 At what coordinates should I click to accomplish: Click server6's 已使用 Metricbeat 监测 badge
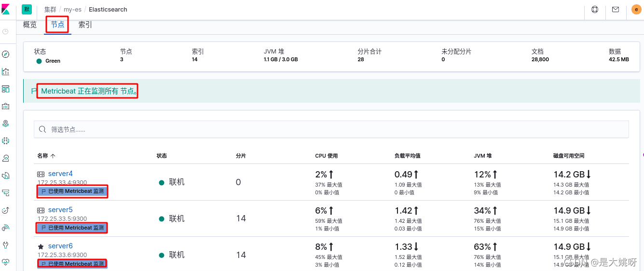(x=72, y=263)
